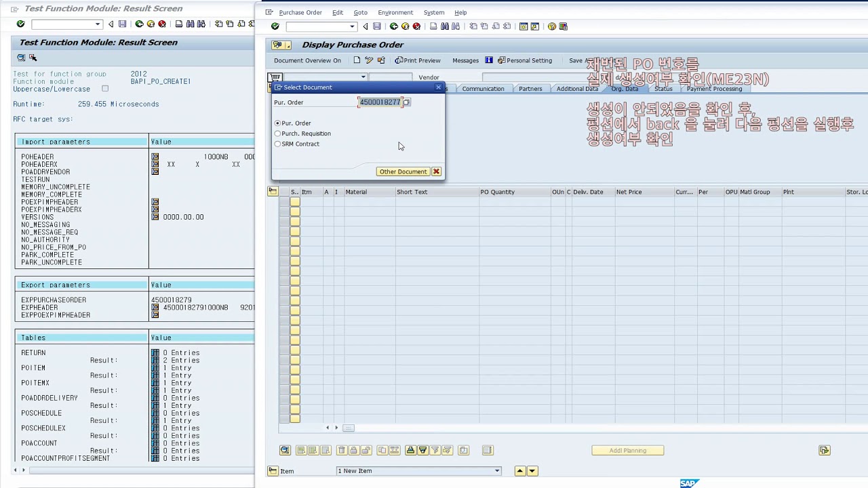This screenshot has width=868, height=488.
Task: Open the command field dropdown in Purchase Order window
Action: click(x=352, y=26)
